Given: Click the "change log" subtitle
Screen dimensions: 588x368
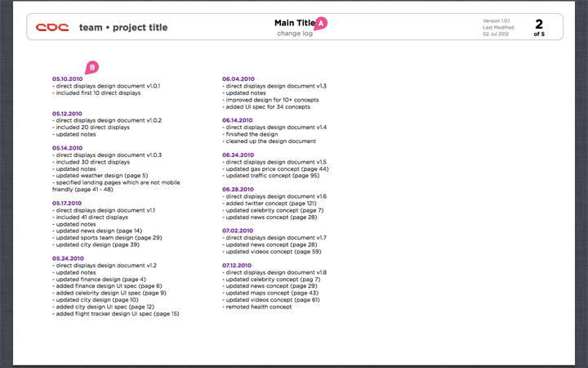Looking at the screenshot, I should (x=294, y=34).
